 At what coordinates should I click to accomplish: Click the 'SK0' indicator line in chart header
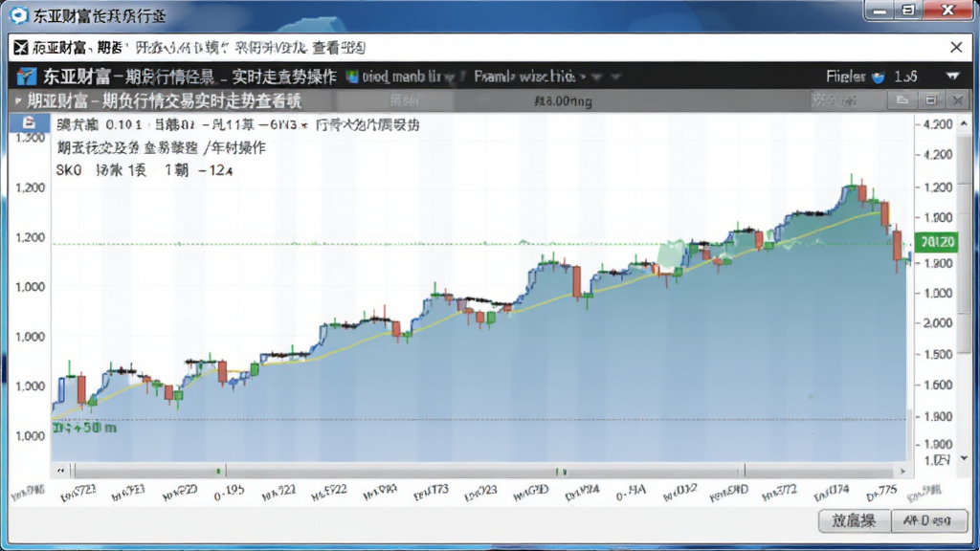[145, 170]
